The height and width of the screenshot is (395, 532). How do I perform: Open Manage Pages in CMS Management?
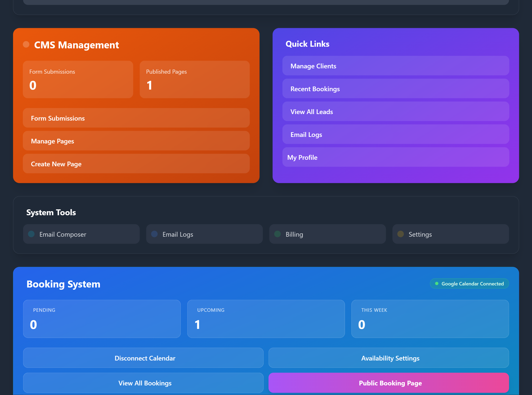click(136, 141)
